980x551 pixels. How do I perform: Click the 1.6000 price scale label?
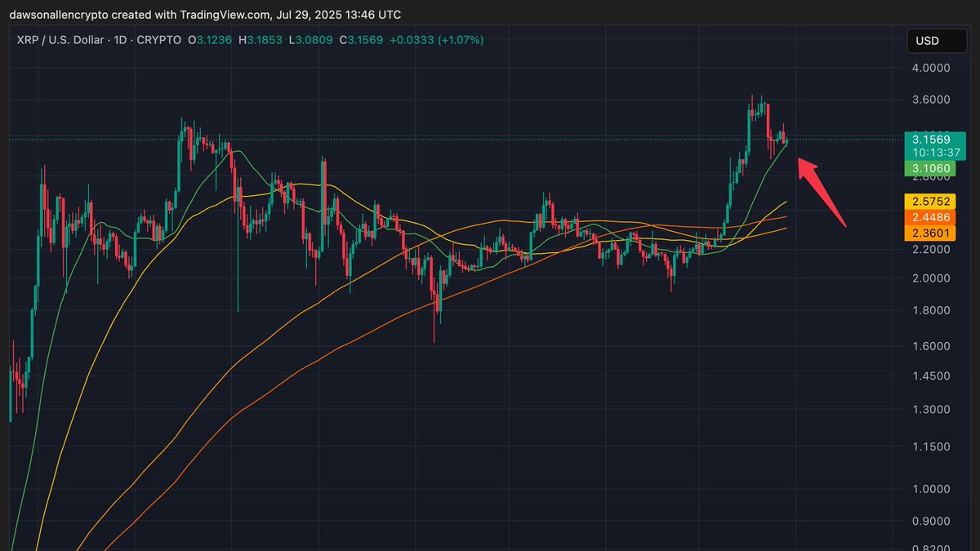tap(932, 346)
